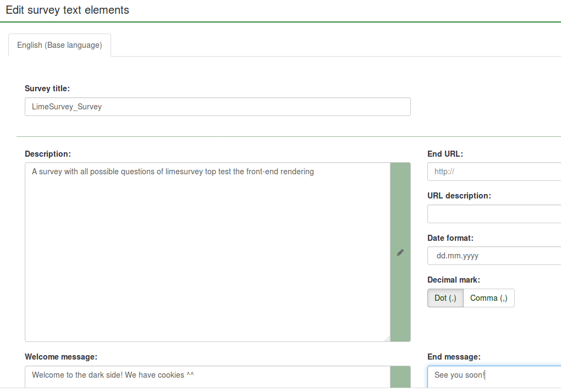Open the Date format dropdown
The height and width of the screenshot is (392, 561).
click(494, 256)
